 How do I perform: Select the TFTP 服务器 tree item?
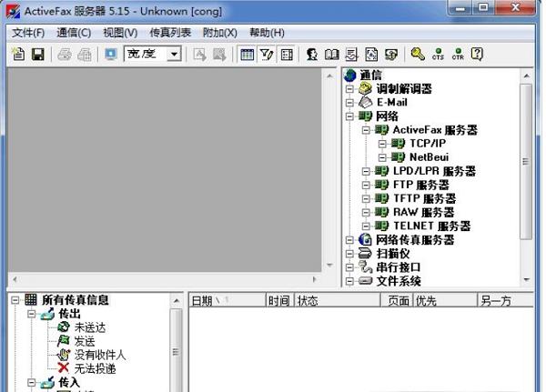[424, 198]
